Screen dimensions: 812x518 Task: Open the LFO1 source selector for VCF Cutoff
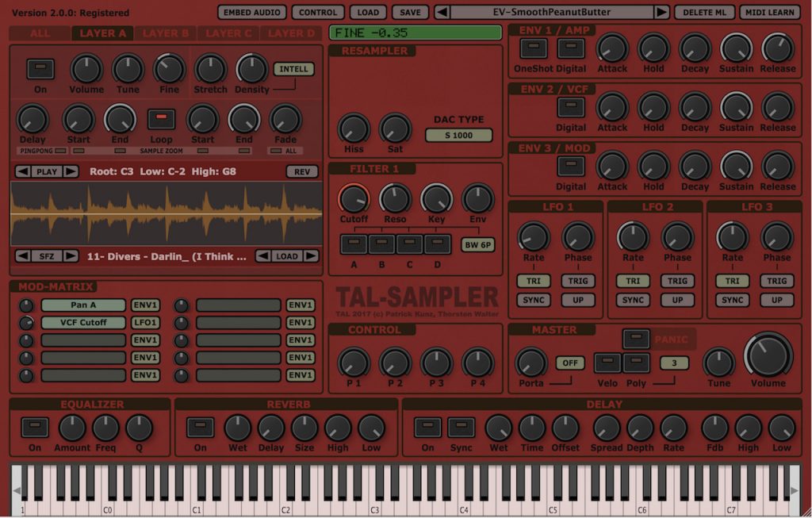point(145,322)
